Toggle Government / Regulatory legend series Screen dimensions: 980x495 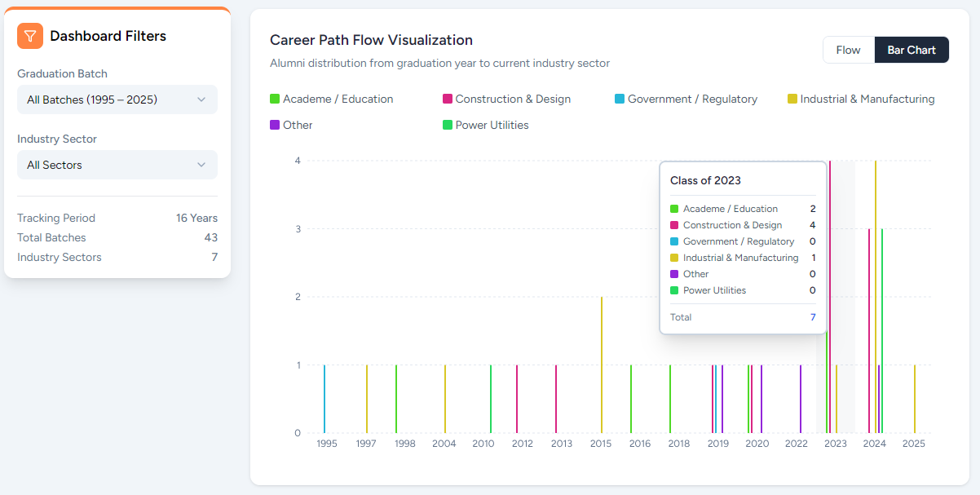(x=686, y=99)
